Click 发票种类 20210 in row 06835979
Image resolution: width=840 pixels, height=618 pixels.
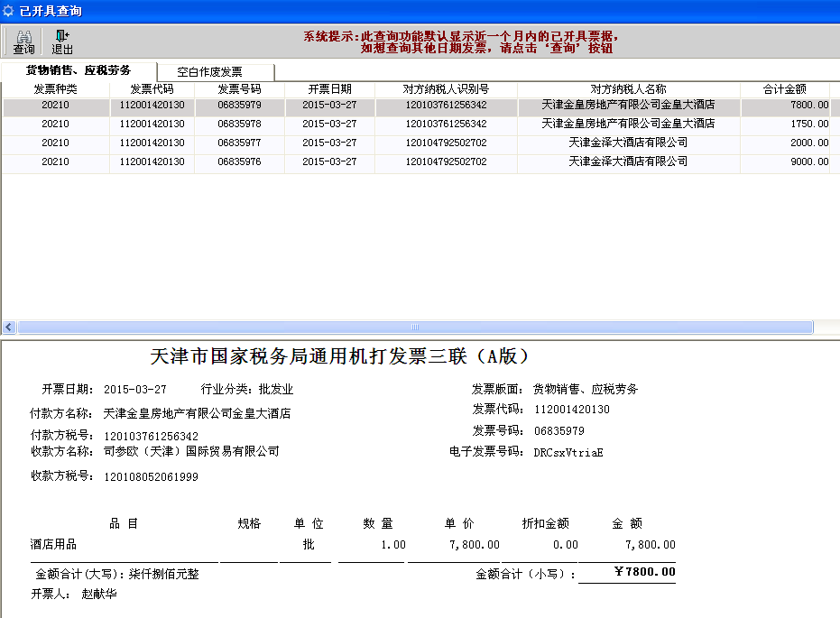56,105
